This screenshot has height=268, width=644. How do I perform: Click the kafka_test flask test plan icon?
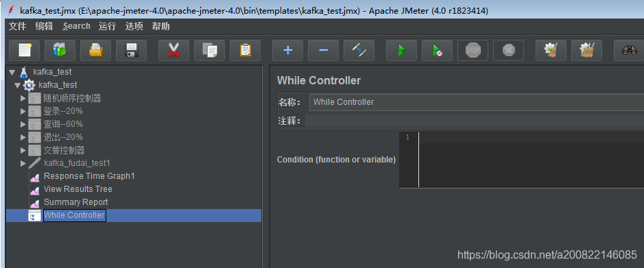pos(24,72)
